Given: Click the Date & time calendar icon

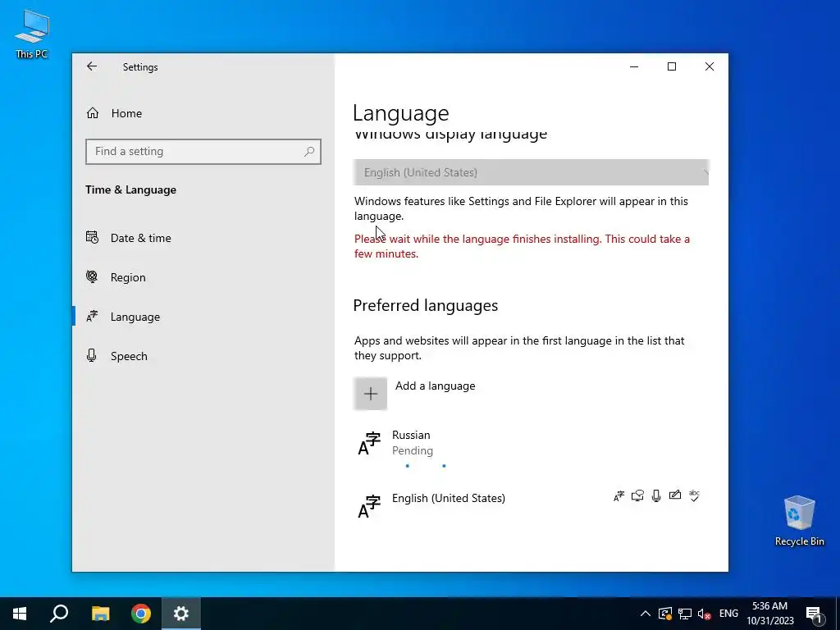Looking at the screenshot, I should tap(92, 237).
